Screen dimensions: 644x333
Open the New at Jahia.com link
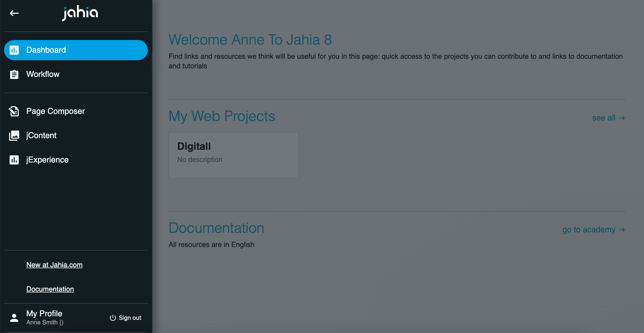coord(54,265)
